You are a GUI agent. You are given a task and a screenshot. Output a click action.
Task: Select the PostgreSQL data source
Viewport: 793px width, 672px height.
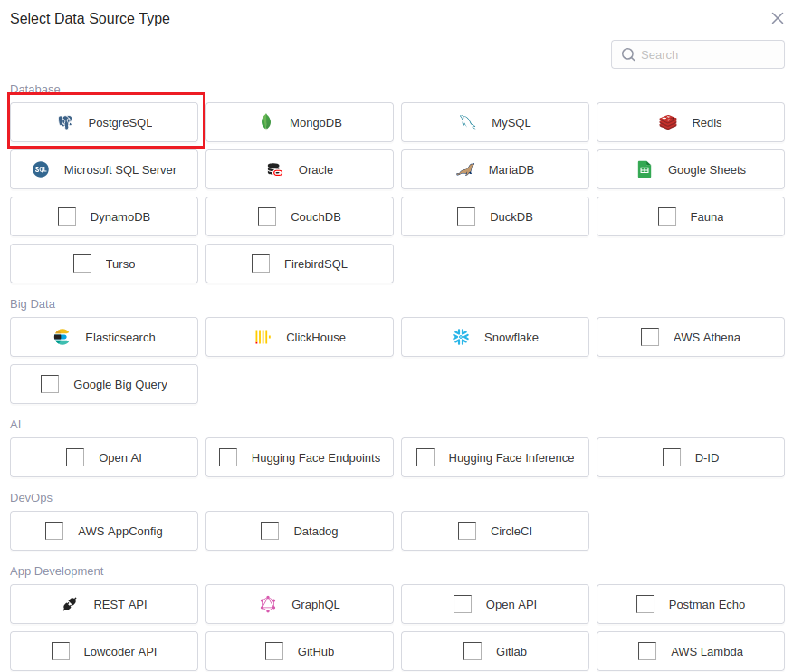pyautogui.click(x=104, y=122)
